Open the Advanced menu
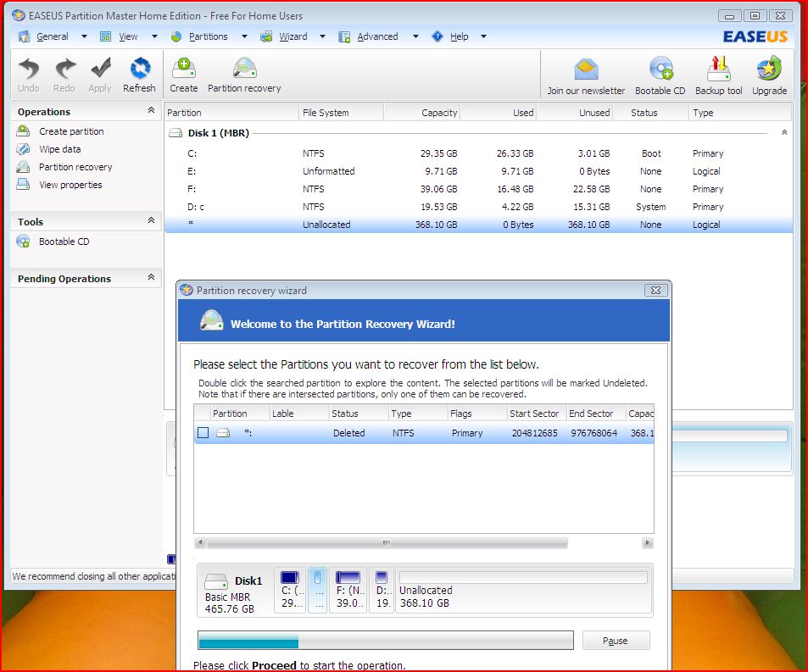The height and width of the screenshot is (672, 808). pos(378,36)
